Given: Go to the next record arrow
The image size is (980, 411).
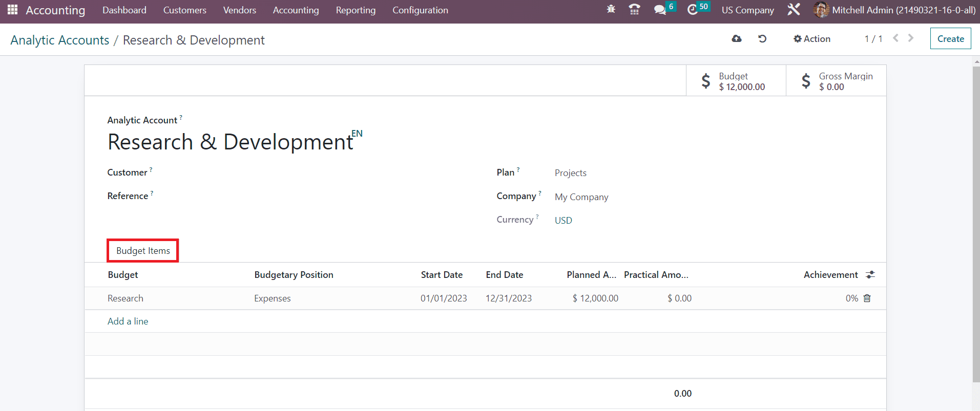Looking at the screenshot, I should 911,38.
